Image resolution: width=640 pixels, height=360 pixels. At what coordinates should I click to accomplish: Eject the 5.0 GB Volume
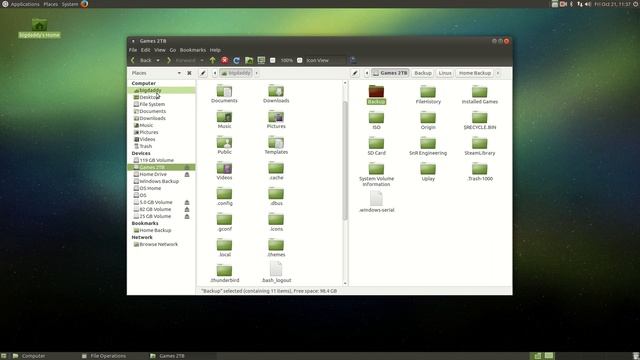(x=187, y=202)
